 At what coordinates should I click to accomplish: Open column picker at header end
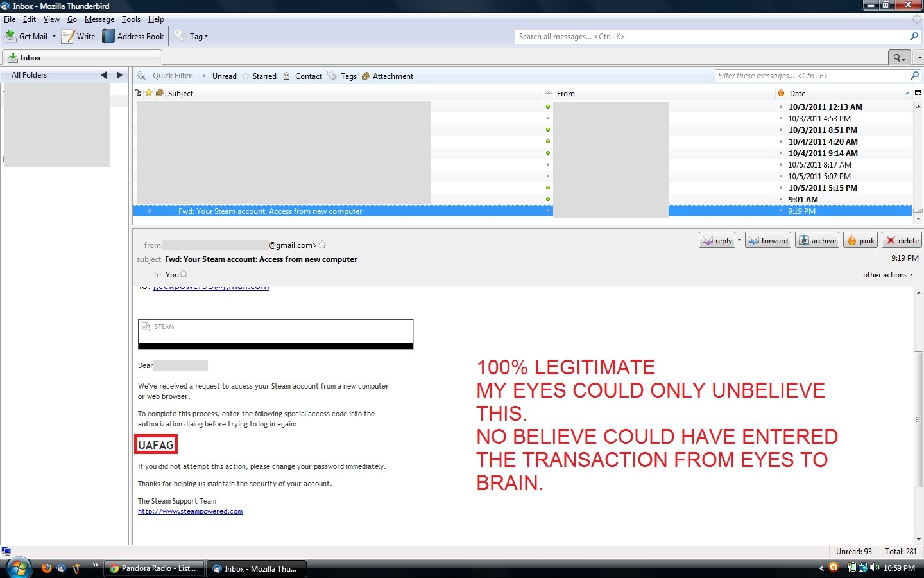(918, 93)
